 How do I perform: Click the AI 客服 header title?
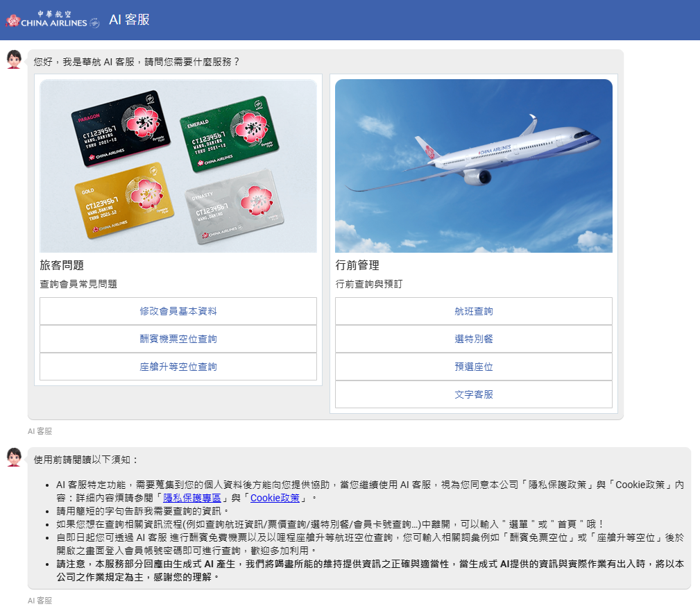130,19
